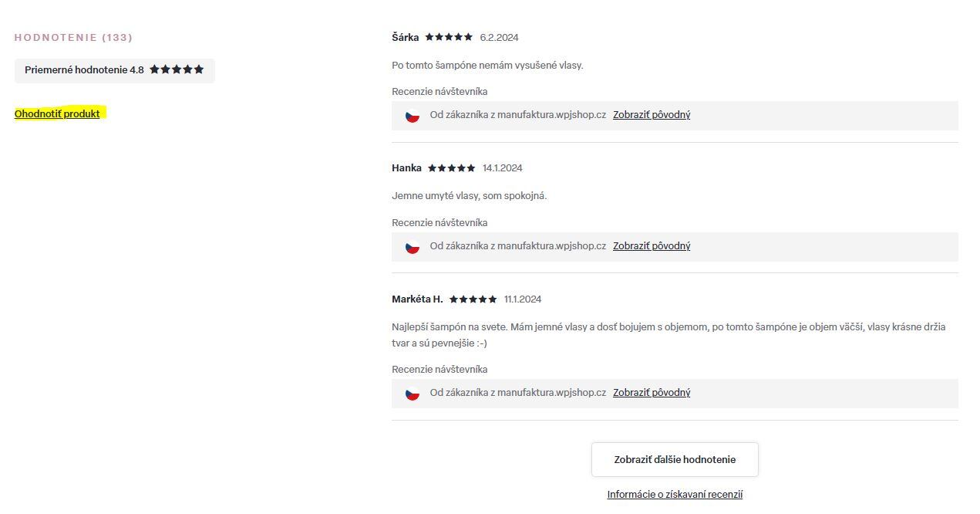Click the average rating stars icon

(177, 69)
